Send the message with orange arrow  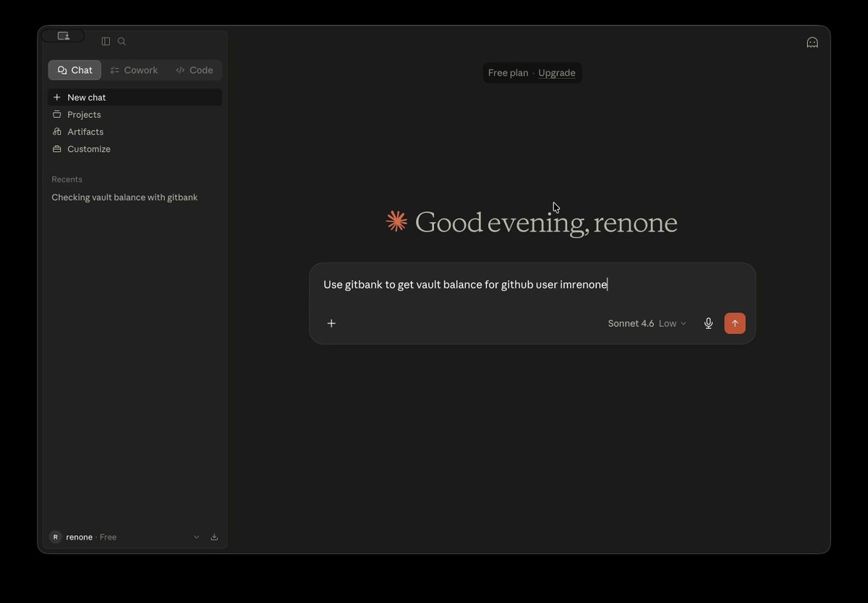point(735,323)
